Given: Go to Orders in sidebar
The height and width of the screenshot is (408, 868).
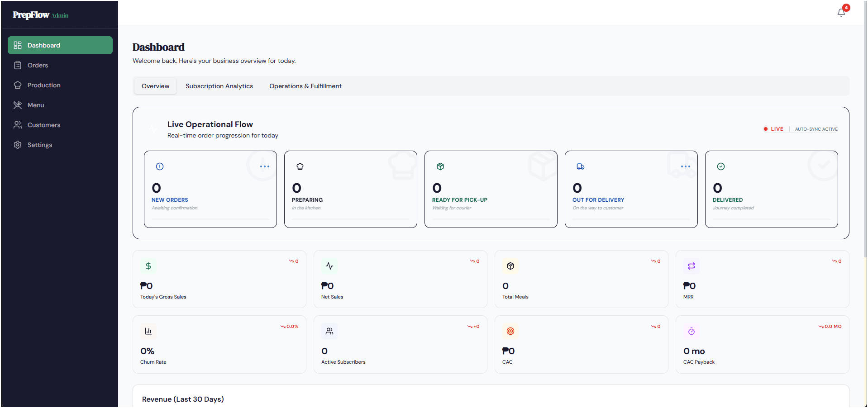Looking at the screenshot, I should click(38, 65).
